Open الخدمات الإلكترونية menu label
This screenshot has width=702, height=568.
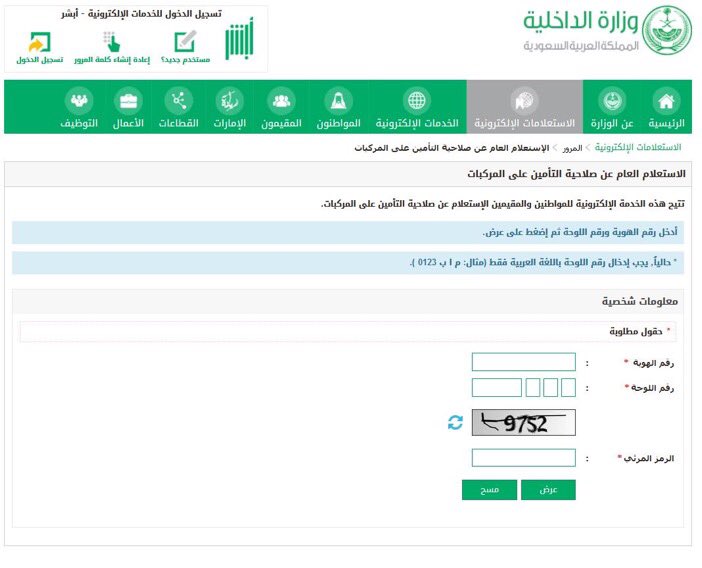(x=417, y=123)
